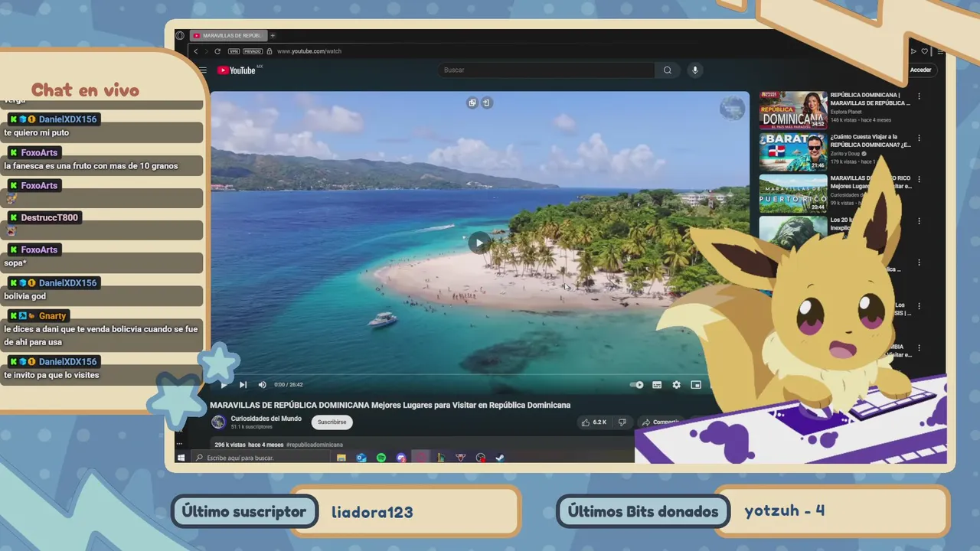Click the play button in video center

(x=479, y=243)
